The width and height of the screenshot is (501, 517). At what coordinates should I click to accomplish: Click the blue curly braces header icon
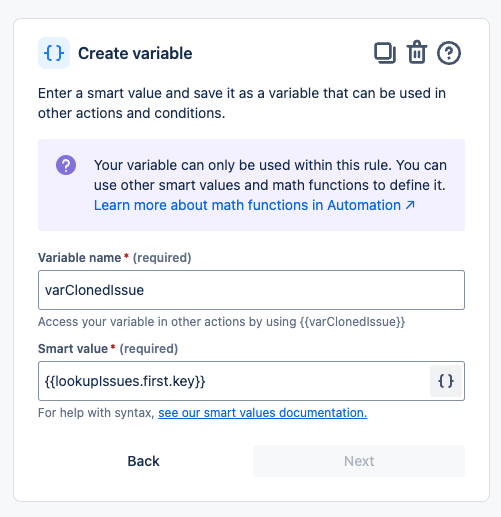(x=54, y=53)
